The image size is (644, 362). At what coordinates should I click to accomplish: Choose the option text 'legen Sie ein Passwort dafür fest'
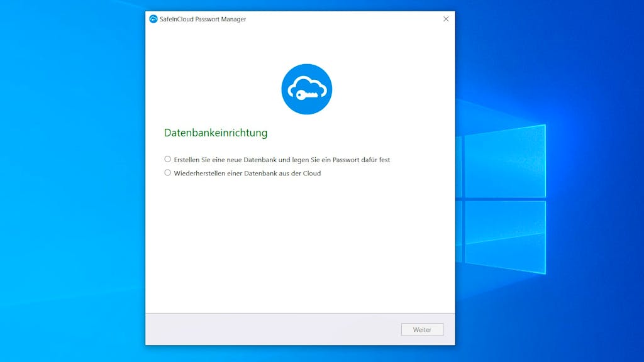(x=341, y=160)
